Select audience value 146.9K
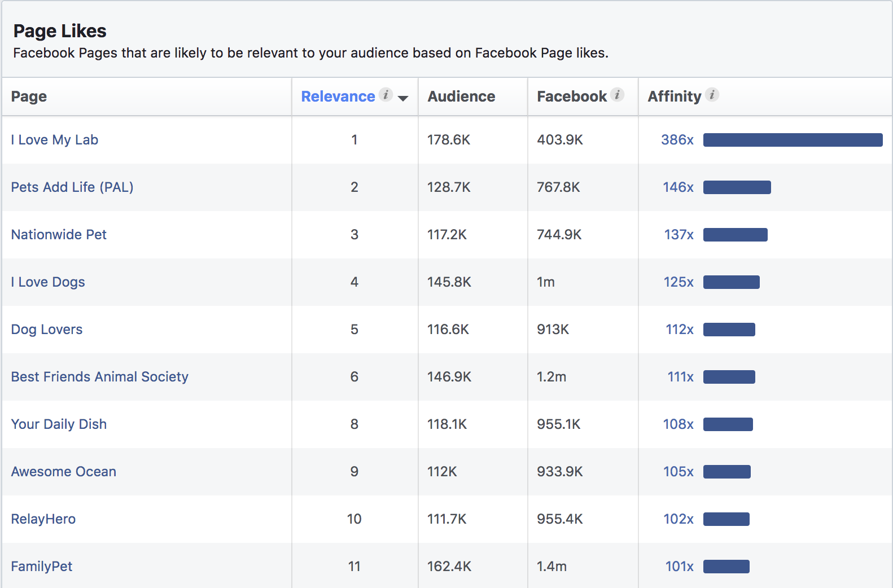Screen dimensions: 893x588 449,377
